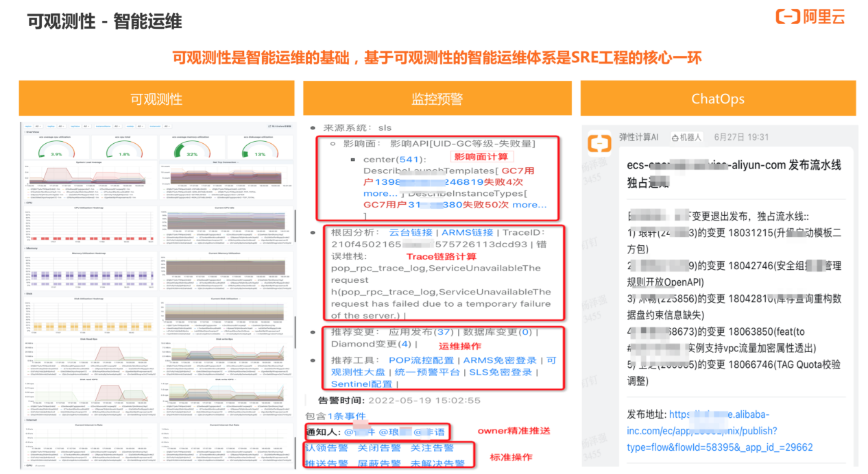Open the Sentinel配置 link
Screen dimensions: 868x474
pyautogui.click(x=361, y=384)
